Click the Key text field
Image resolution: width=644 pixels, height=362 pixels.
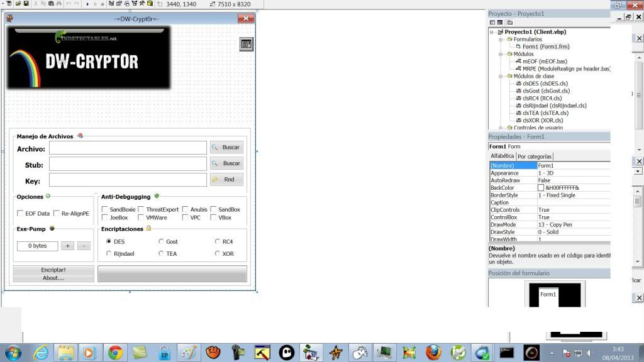(128, 180)
